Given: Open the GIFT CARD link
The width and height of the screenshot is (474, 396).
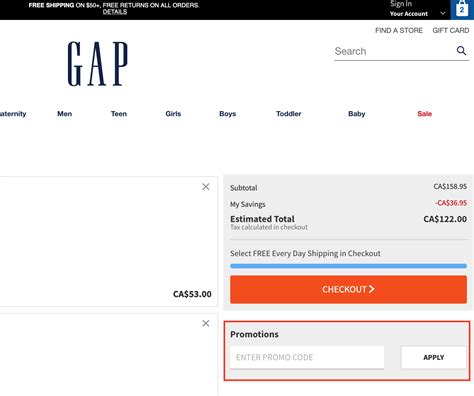Looking at the screenshot, I should (451, 30).
